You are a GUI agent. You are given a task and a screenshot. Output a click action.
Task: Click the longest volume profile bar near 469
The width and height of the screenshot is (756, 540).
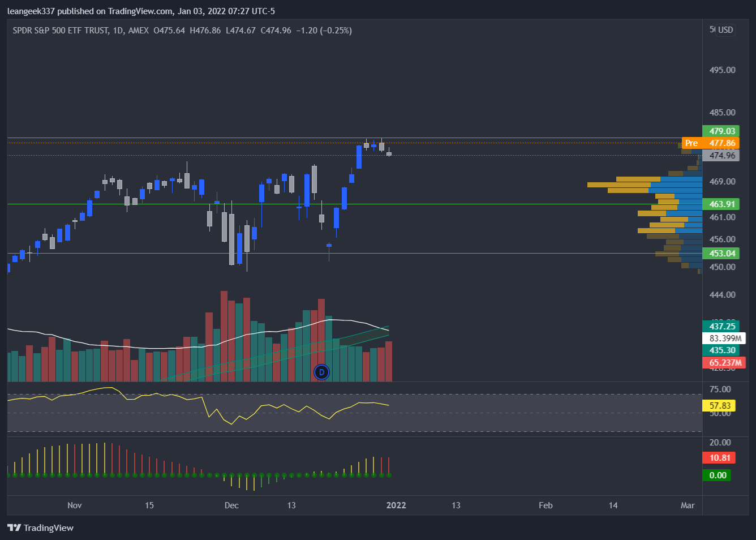click(x=645, y=185)
